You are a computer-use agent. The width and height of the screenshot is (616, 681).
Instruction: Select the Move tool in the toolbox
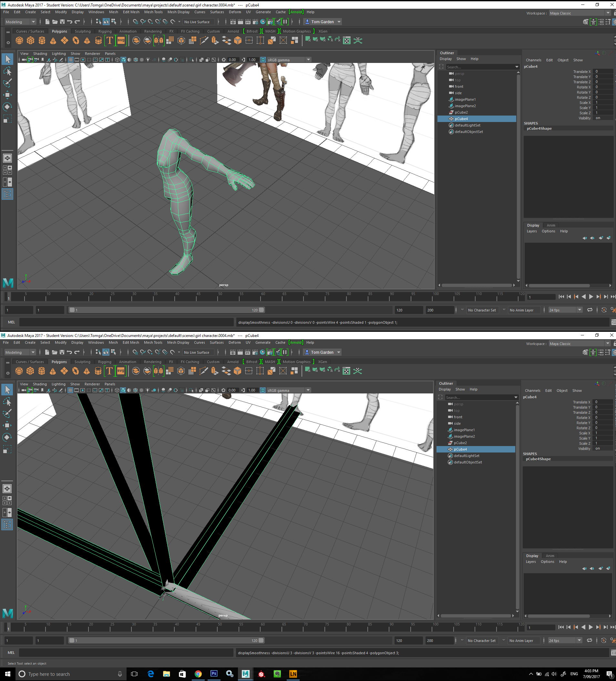[7, 95]
